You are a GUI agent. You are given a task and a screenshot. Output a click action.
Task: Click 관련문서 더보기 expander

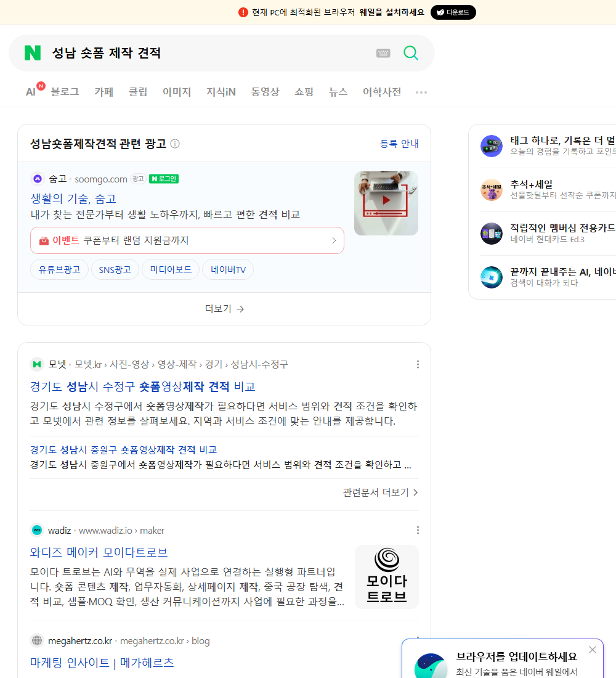381,492
